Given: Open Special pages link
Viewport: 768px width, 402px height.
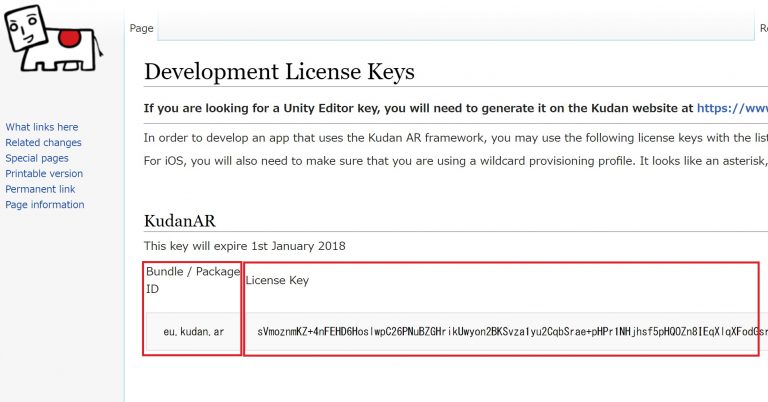Looking at the screenshot, I should coord(37,158).
